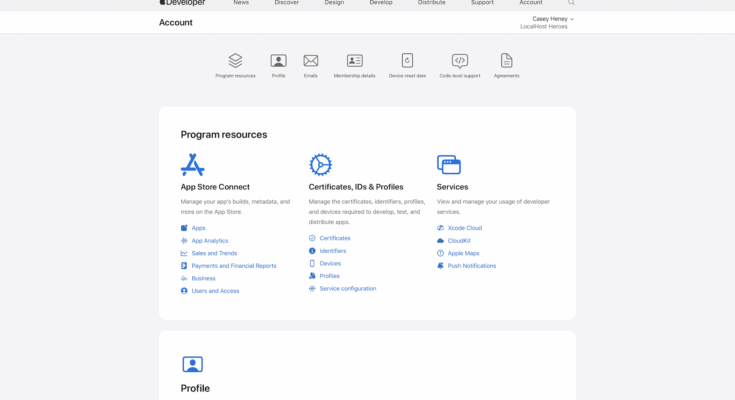735x400 pixels.
Task: Open the CloudKit link
Action: (459, 241)
